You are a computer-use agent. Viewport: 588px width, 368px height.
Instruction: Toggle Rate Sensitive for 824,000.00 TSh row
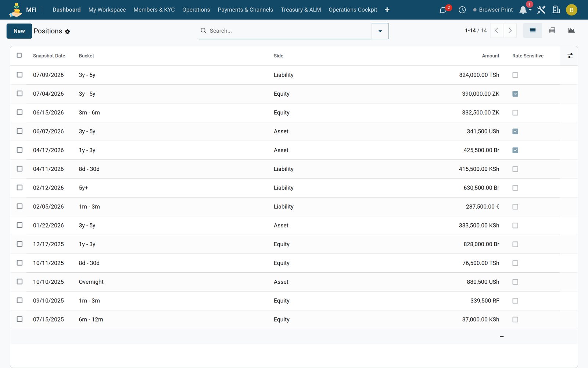515,75
